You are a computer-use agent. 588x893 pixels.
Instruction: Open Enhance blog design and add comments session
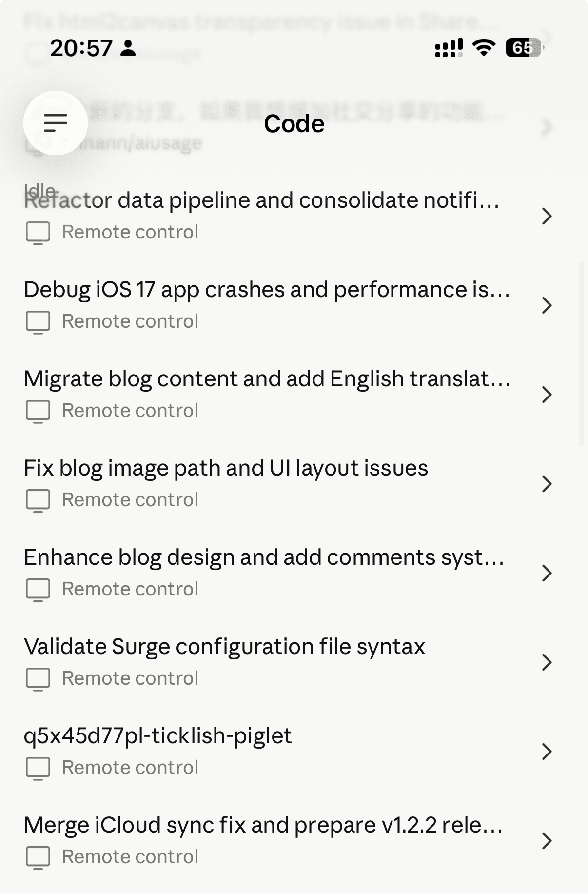[264, 558]
